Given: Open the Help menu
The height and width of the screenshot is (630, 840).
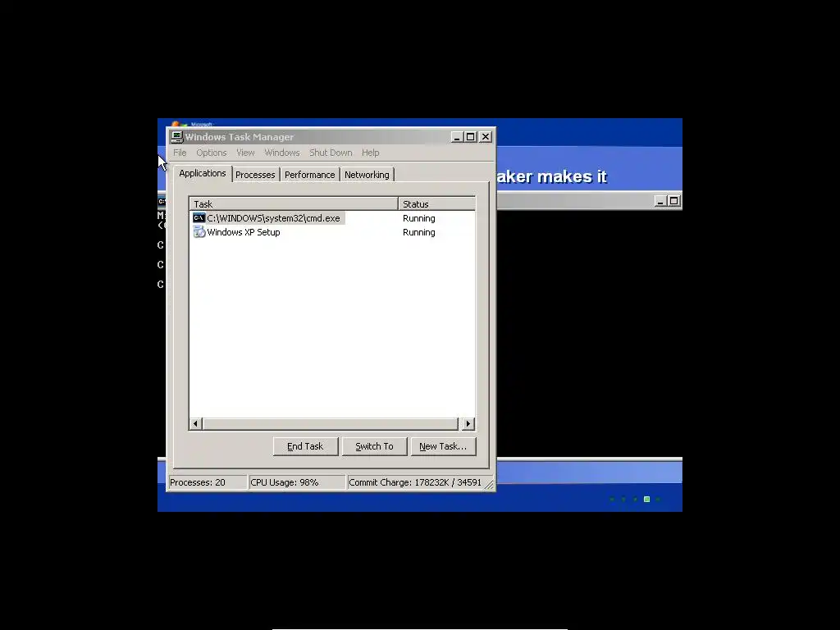Looking at the screenshot, I should [x=370, y=153].
